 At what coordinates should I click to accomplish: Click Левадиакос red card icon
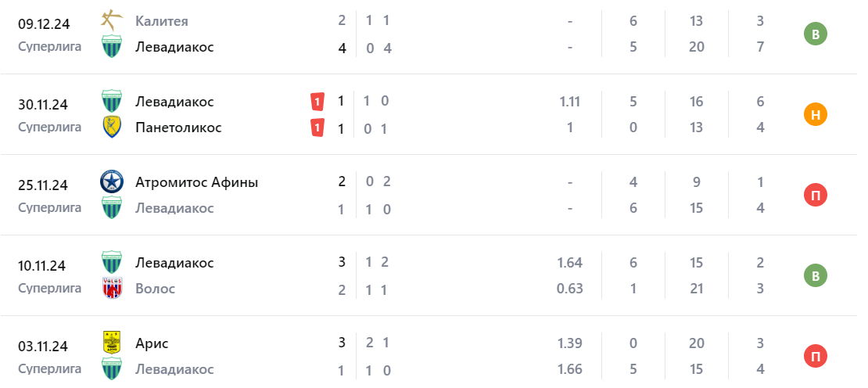[x=317, y=101]
